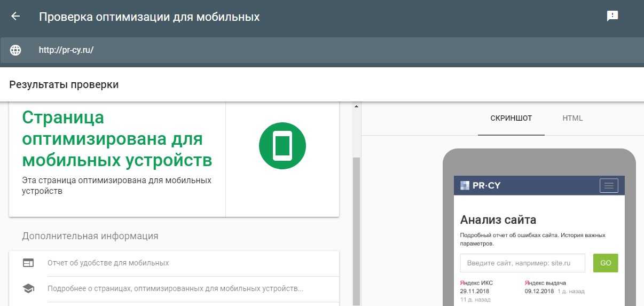The width and height of the screenshot is (644, 306).
Task: Click the graduation cap icon
Action: coord(28,289)
